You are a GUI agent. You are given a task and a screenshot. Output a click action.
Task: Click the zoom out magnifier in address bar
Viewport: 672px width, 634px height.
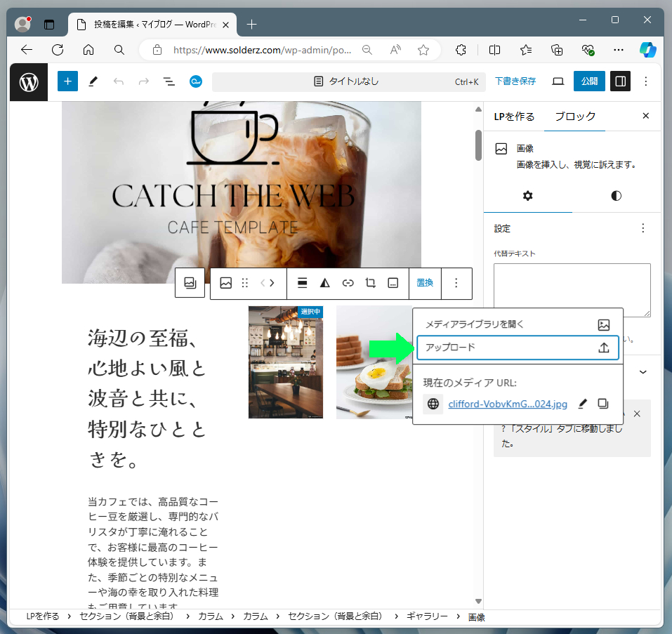(x=367, y=50)
